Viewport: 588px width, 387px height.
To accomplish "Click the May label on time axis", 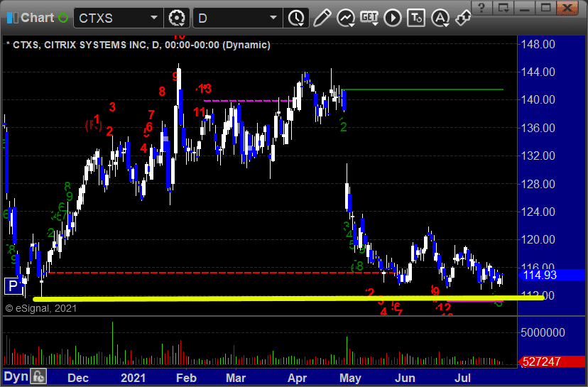I will 350,378.
